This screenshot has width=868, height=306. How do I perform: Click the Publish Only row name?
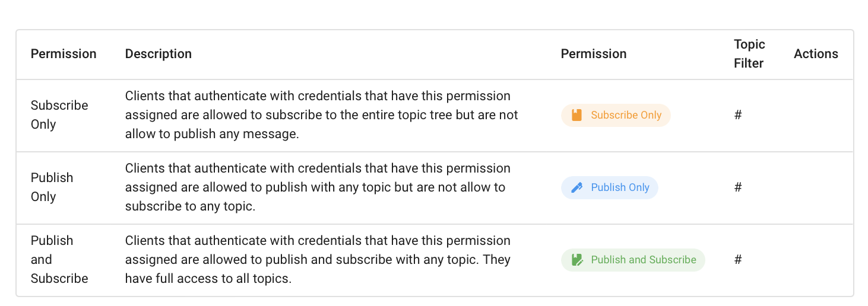52,187
